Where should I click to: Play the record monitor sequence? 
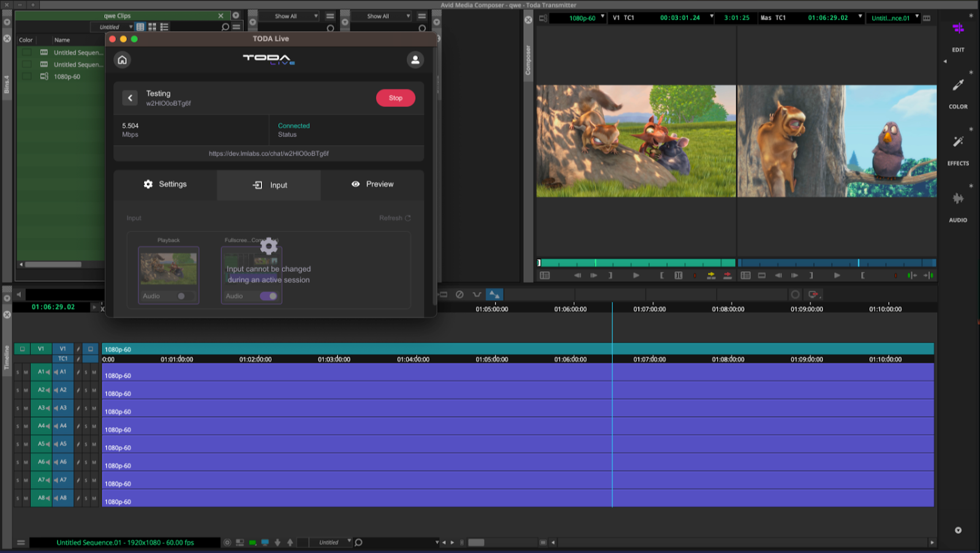[x=837, y=276]
